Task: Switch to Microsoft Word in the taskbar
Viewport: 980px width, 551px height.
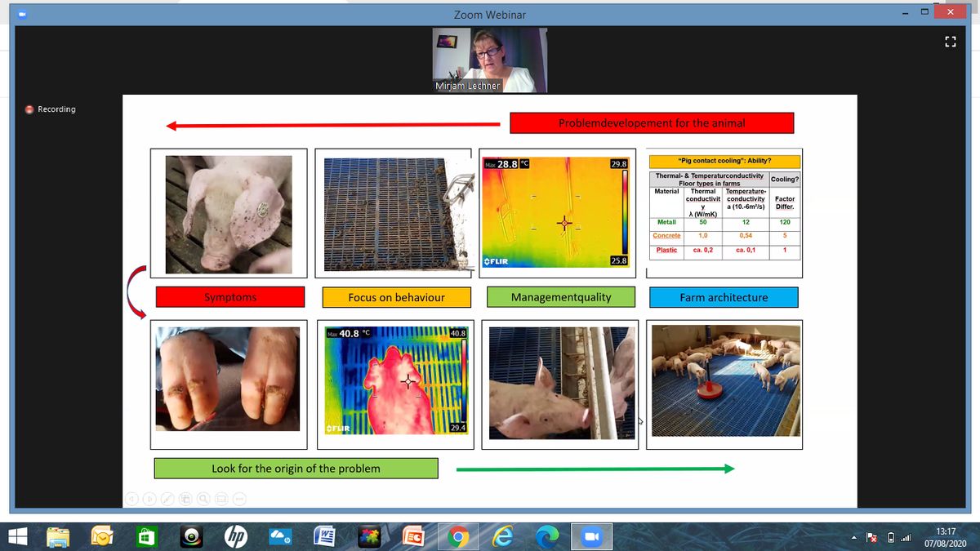Action: pyautogui.click(x=326, y=537)
